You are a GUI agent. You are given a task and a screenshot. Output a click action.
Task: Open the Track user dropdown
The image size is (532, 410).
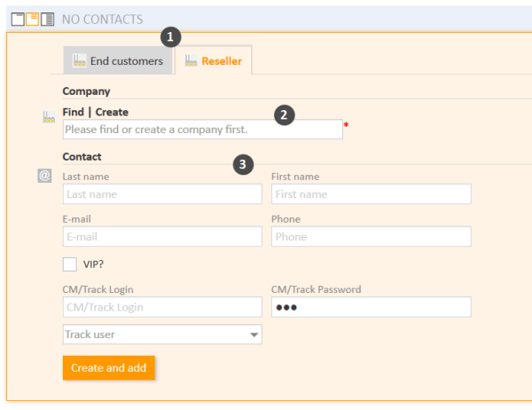pos(162,335)
